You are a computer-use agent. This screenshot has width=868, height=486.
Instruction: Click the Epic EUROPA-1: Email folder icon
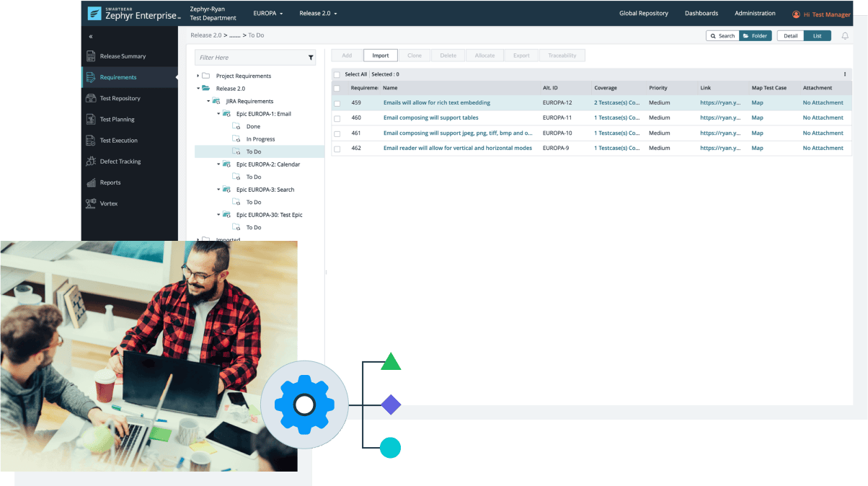(226, 114)
